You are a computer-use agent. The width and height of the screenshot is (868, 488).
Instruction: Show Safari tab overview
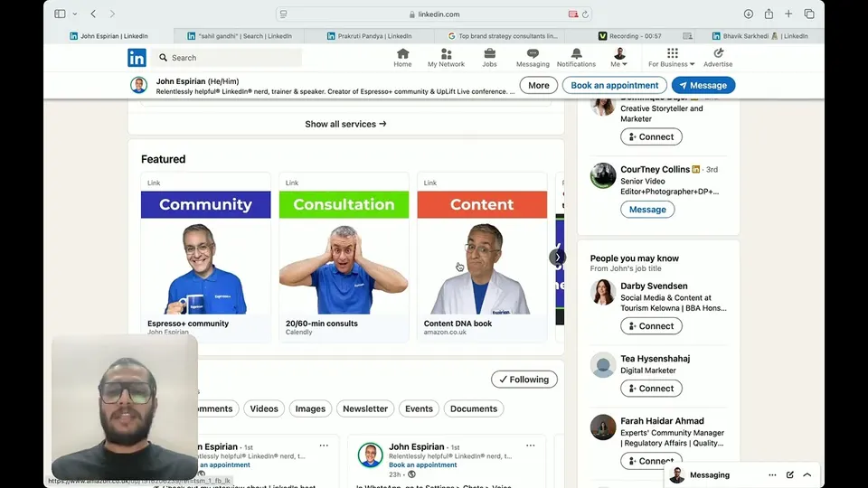[x=808, y=14]
